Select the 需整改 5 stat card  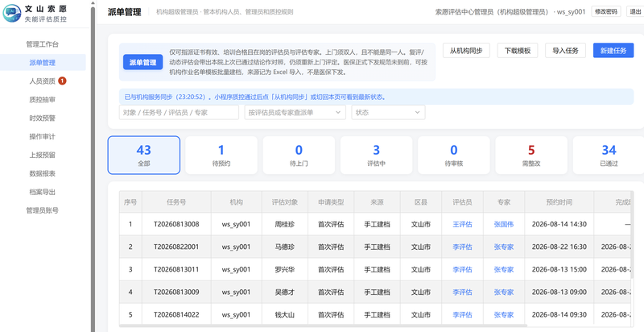(x=531, y=156)
